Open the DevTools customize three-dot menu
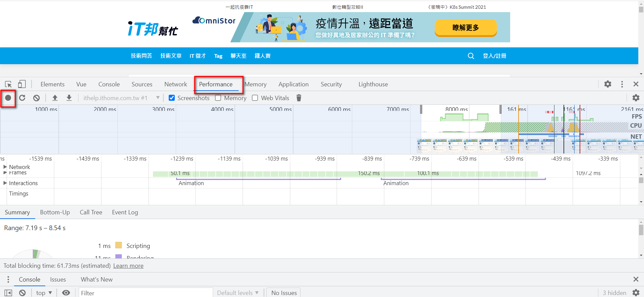The height and width of the screenshot is (297, 644). tap(622, 84)
